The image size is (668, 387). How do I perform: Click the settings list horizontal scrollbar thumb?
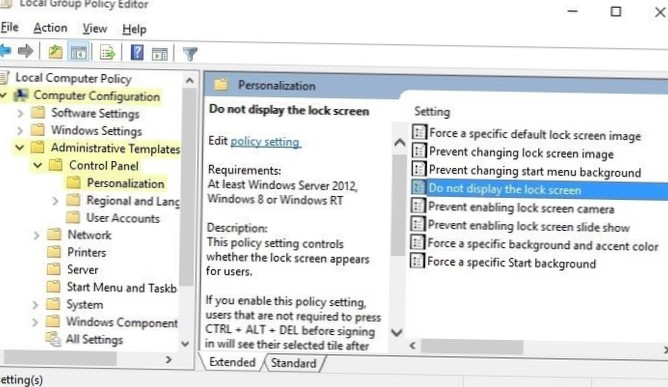pyautogui.click(x=472, y=347)
